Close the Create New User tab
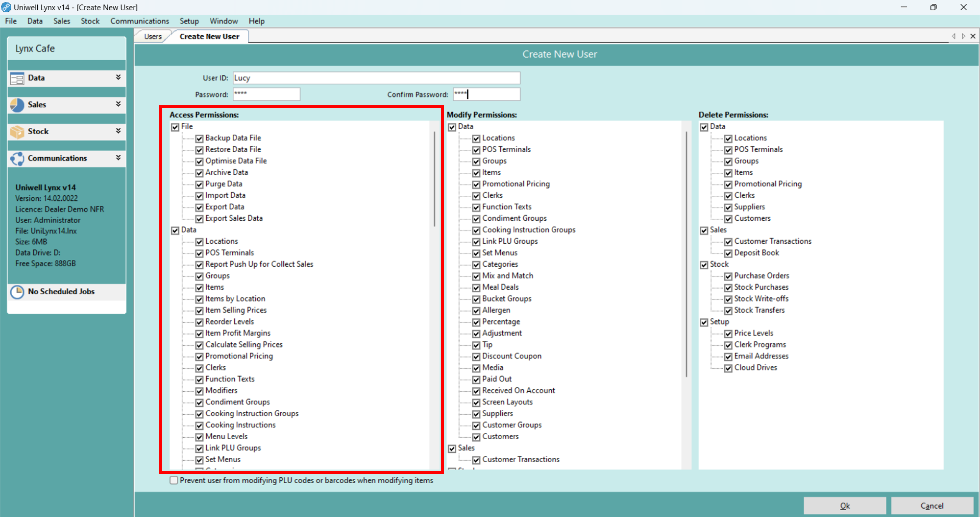 click(x=973, y=36)
